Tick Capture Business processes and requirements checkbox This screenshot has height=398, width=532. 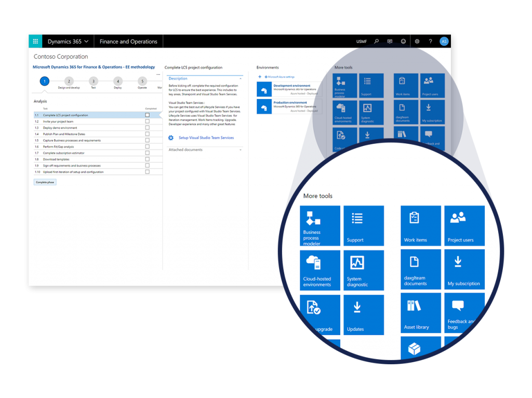[x=147, y=140]
